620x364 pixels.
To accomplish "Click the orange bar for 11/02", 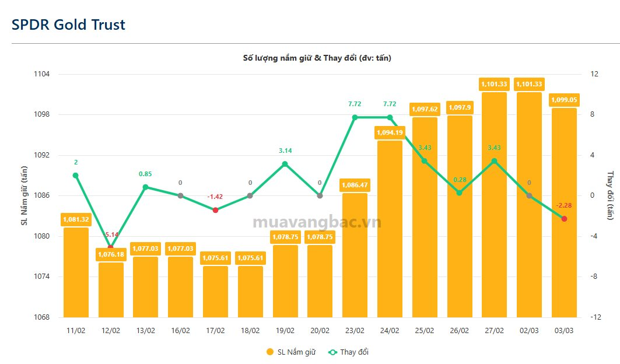I will tap(76, 274).
